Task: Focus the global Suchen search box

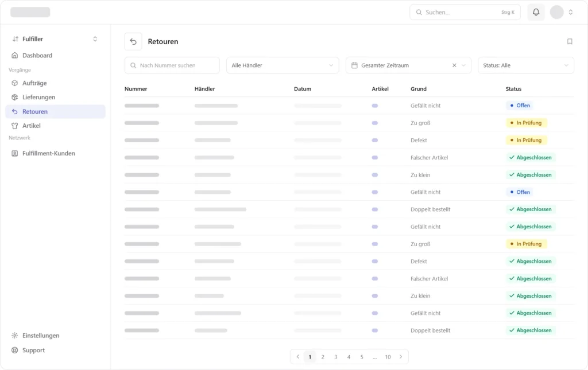Action: pos(465,13)
